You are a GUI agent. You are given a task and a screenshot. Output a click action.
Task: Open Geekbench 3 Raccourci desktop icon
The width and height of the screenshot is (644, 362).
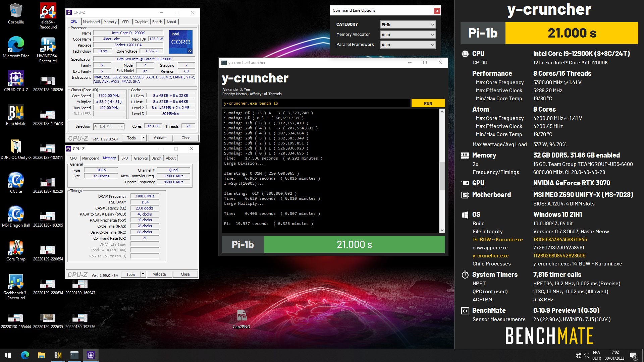pyautogui.click(x=16, y=287)
